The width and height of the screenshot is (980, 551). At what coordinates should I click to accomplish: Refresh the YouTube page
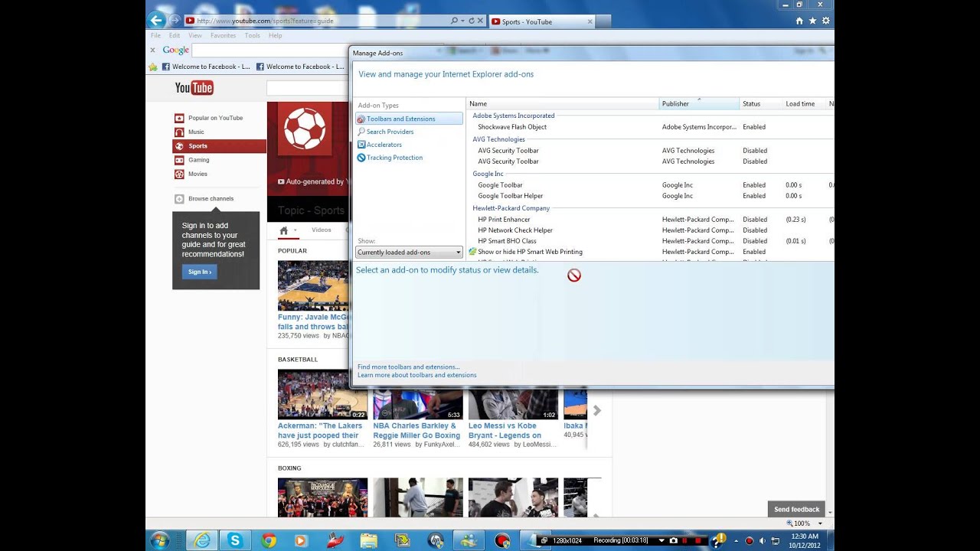point(472,21)
